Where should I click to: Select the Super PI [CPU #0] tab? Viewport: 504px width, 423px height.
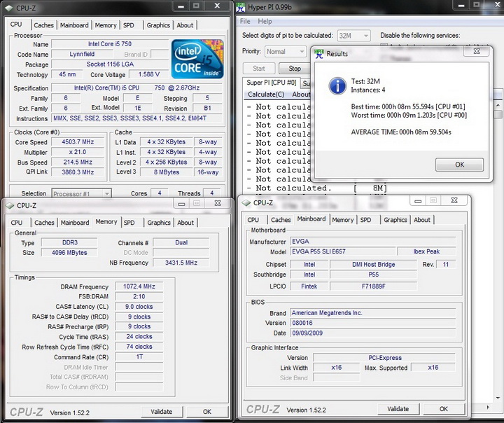click(271, 83)
